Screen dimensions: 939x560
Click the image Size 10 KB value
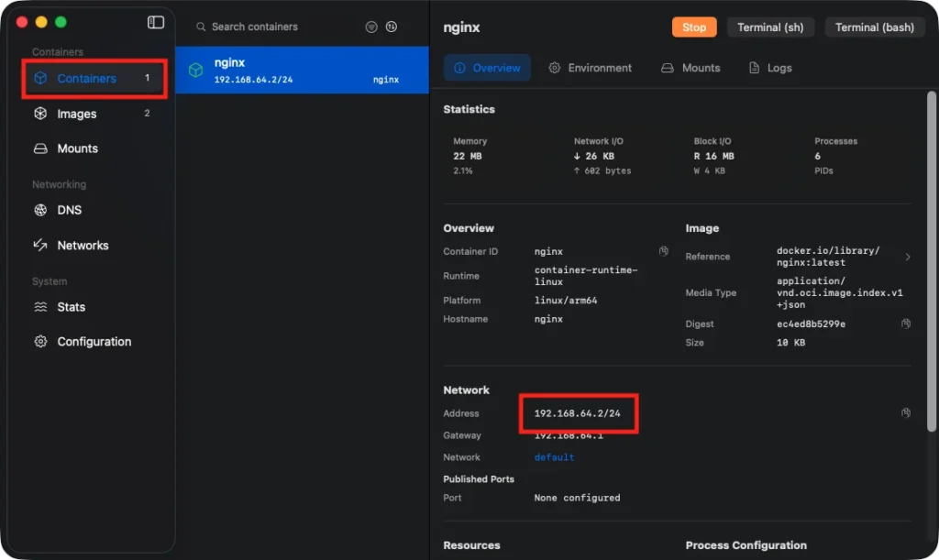tap(790, 343)
